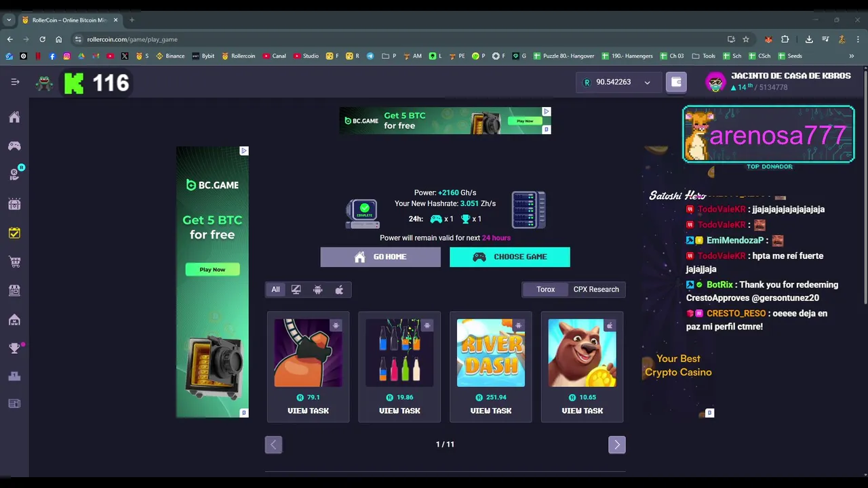Filter tasks by Android platform icon
Viewport: 868px width, 488px height.
pyautogui.click(x=318, y=289)
